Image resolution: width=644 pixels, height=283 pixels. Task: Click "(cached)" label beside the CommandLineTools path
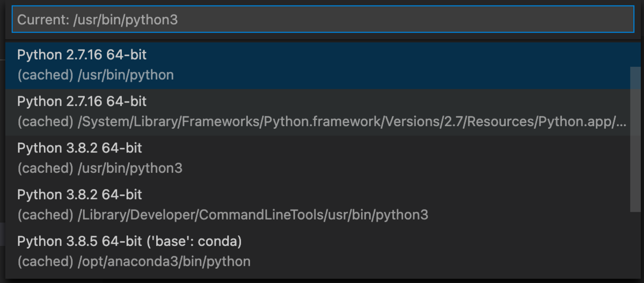click(x=45, y=215)
